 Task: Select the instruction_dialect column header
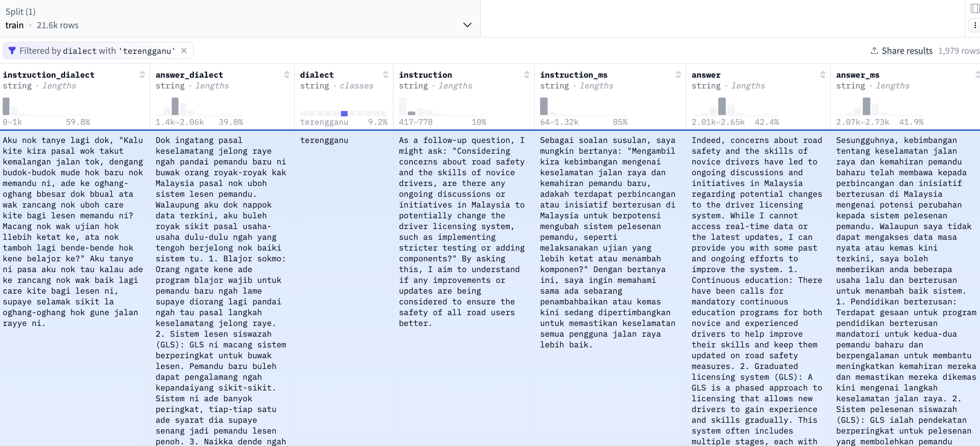coord(49,75)
